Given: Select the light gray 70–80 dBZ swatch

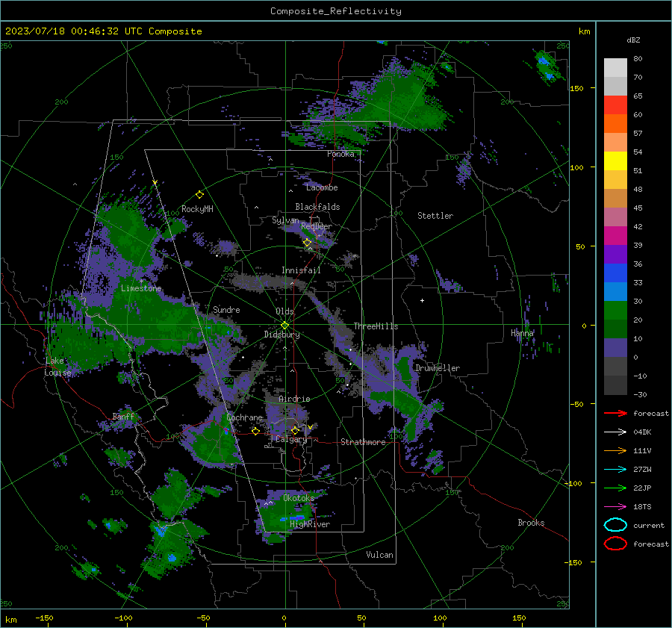Looking at the screenshot, I should [615, 68].
